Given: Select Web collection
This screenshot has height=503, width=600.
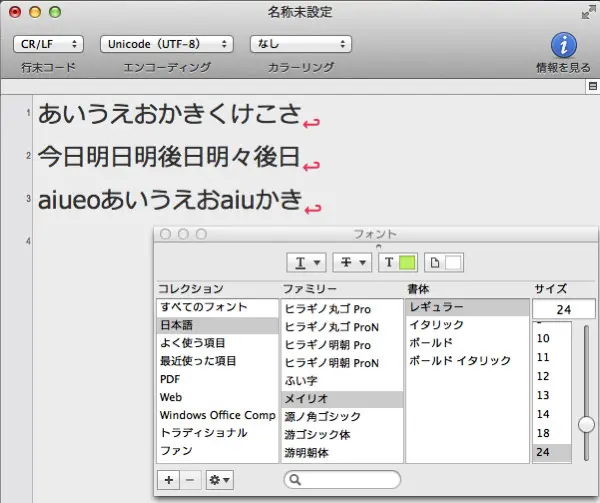Looking at the screenshot, I should pos(217,397).
